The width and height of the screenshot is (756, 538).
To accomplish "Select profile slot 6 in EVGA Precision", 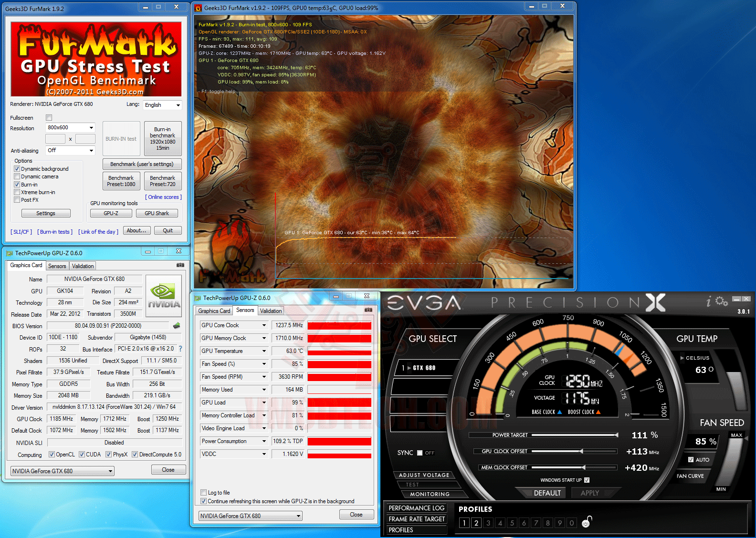I will (x=524, y=523).
